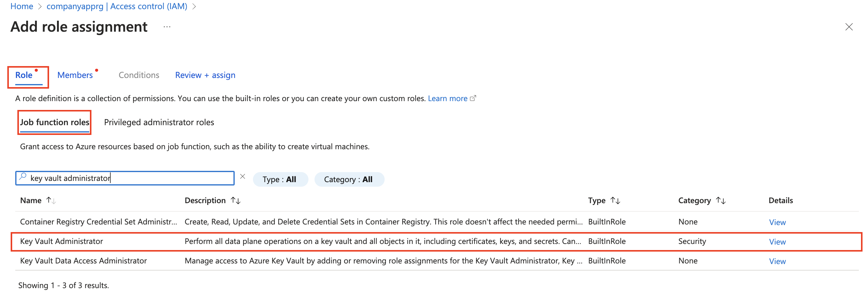Viewport: 868px width, 307px height.
Task: Switch to the Members tab
Action: (75, 75)
